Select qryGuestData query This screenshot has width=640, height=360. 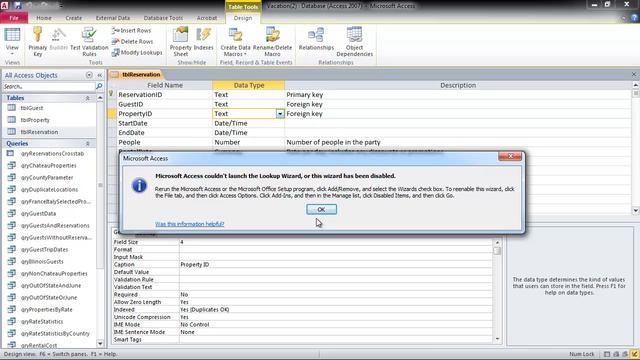click(x=38, y=213)
